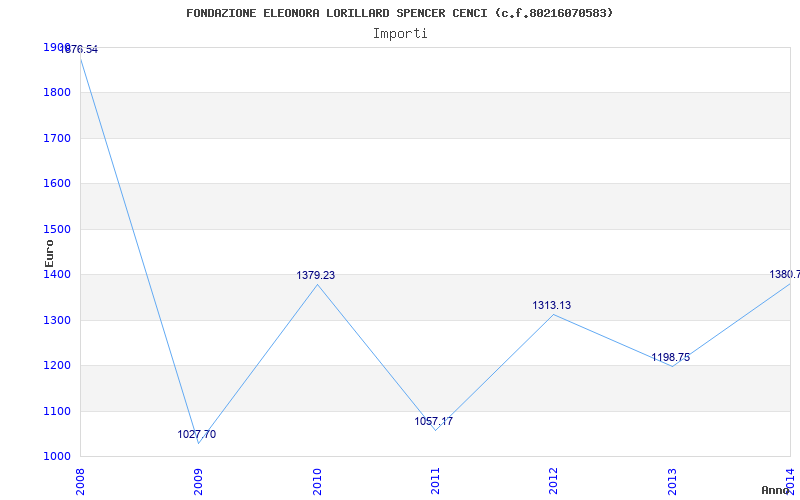Click the 1500 y-axis tick label
Viewport: 800px width, 500px height.
click(57, 229)
